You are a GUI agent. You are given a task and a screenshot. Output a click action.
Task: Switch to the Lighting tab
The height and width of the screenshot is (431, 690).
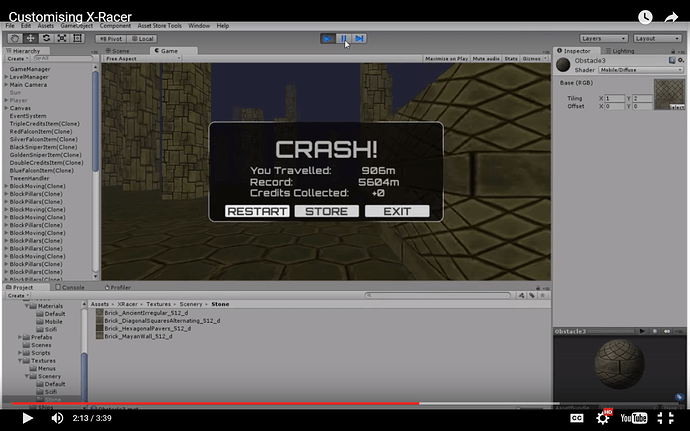pos(620,51)
